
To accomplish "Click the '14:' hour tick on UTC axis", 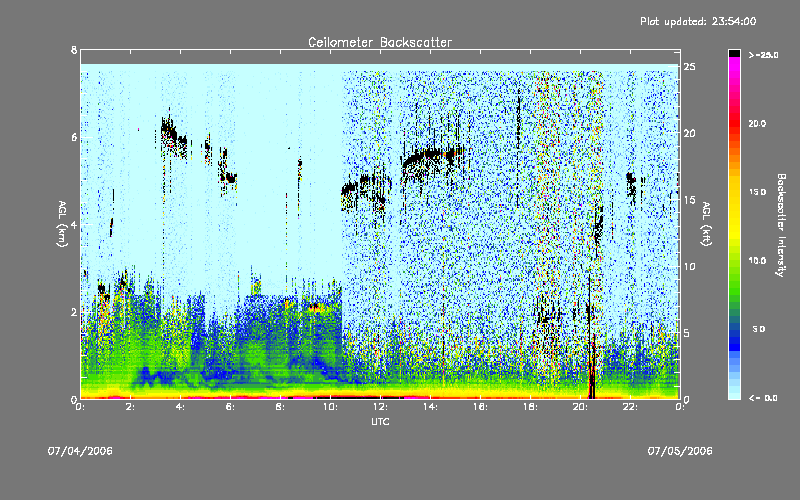I will [430, 407].
